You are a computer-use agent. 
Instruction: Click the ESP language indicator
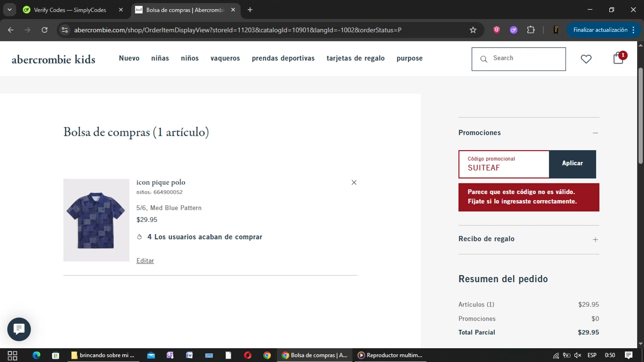[592, 355]
